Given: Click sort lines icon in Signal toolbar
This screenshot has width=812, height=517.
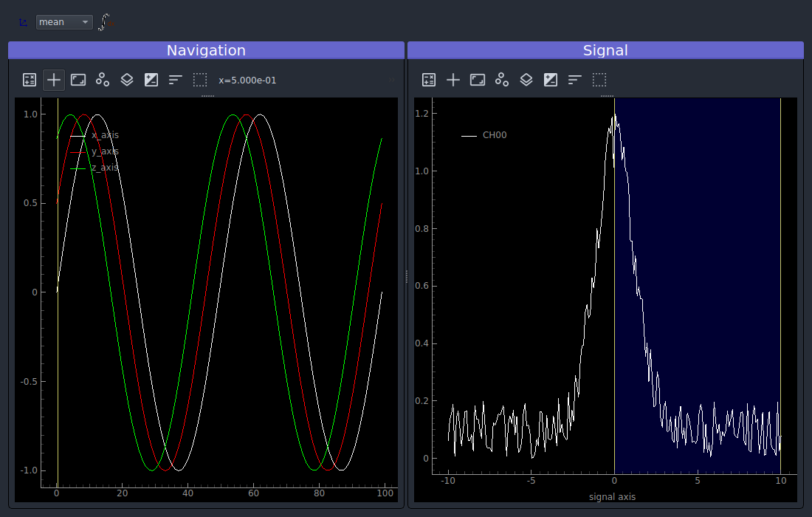Looking at the screenshot, I should (575, 80).
